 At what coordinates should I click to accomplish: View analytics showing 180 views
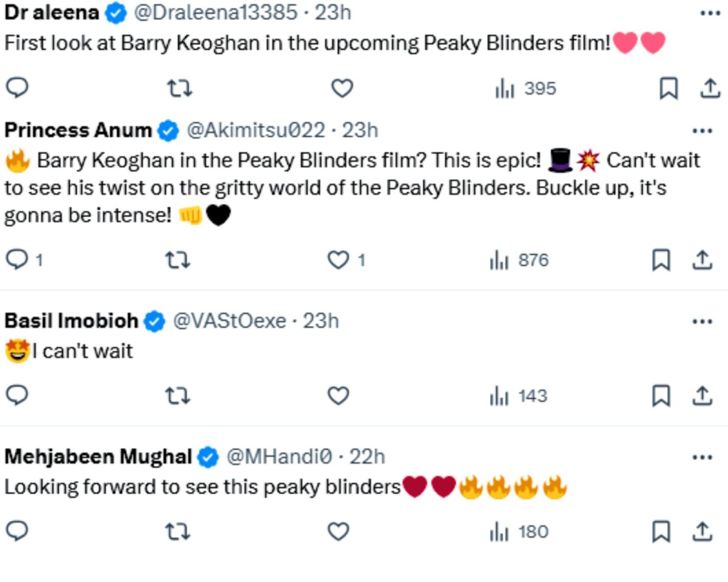519,532
